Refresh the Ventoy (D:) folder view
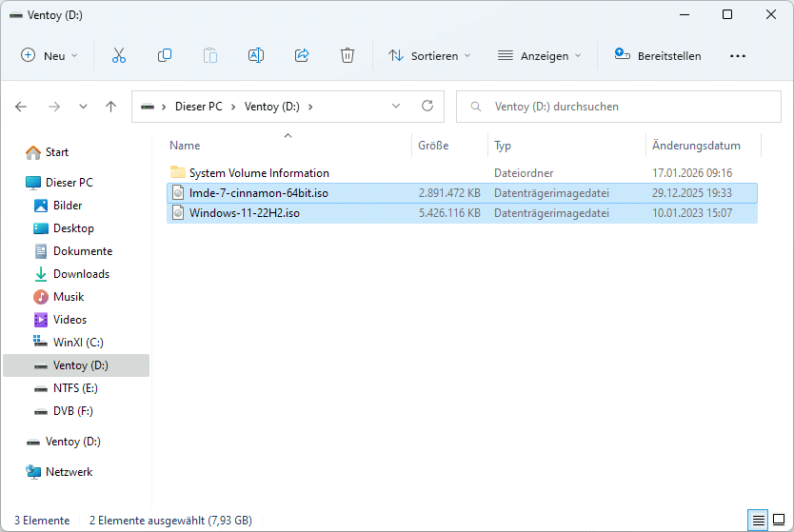The width and height of the screenshot is (794, 532). pos(427,106)
